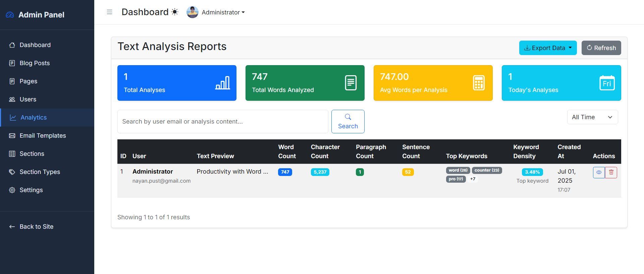
Task: Refresh the analysis reports
Action: point(601,48)
